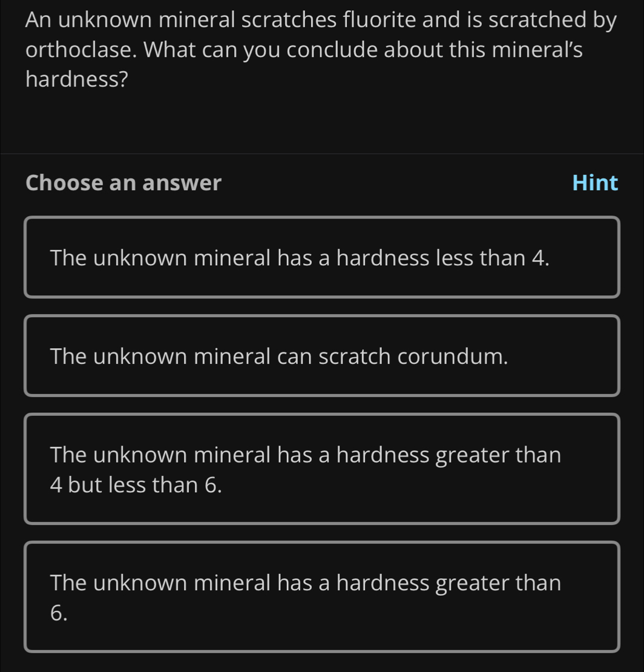The image size is (644, 672).
Task: Select the answer "hardness greater than 6"
Action: 321,597
